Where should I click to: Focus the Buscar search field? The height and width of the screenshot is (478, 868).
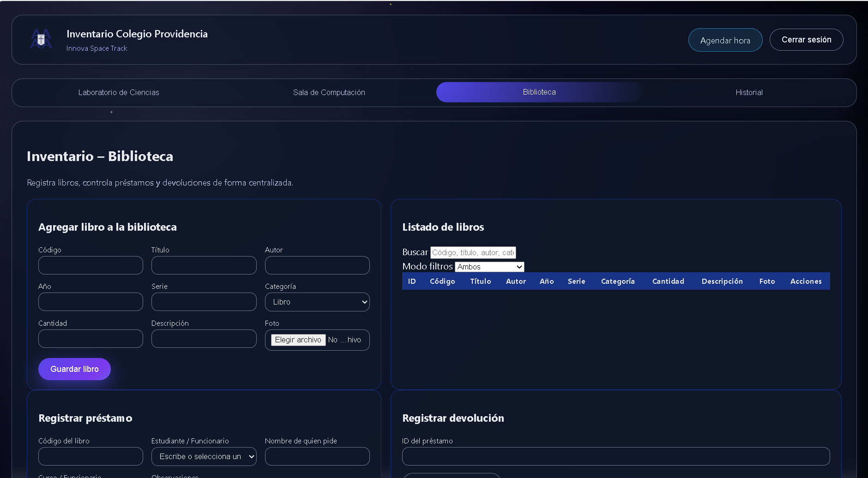click(473, 252)
